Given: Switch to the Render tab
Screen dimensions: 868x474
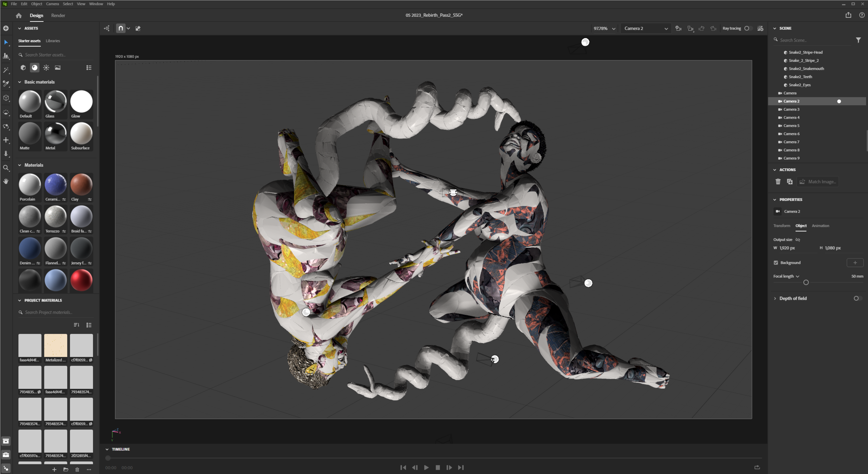Looking at the screenshot, I should point(58,16).
